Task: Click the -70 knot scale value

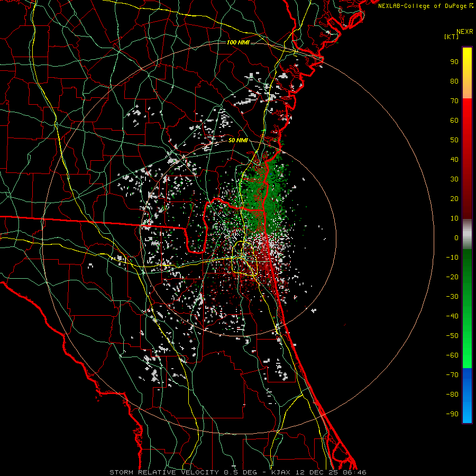Action: [452, 375]
